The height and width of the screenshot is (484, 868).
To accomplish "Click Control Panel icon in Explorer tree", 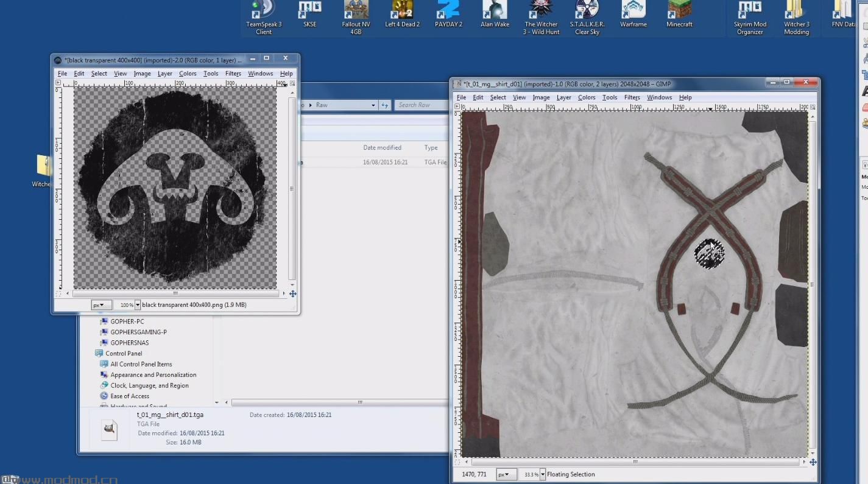I will (99, 353).
